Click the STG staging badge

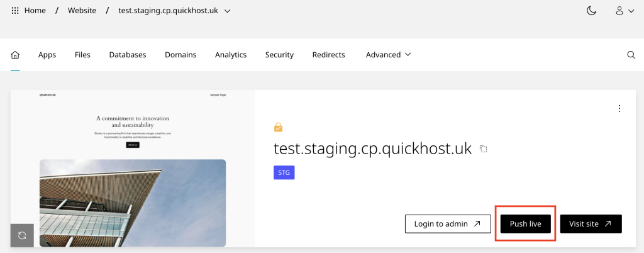click(284, 172)
